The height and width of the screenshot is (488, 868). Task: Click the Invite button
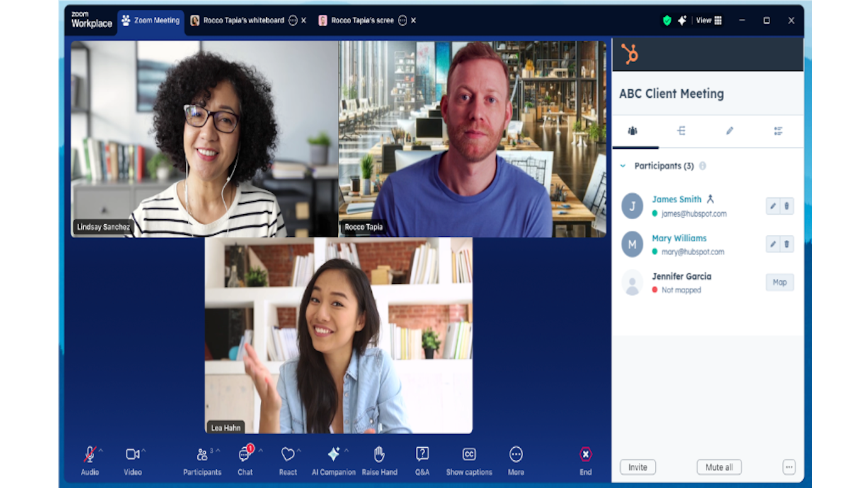pos(637,467)
